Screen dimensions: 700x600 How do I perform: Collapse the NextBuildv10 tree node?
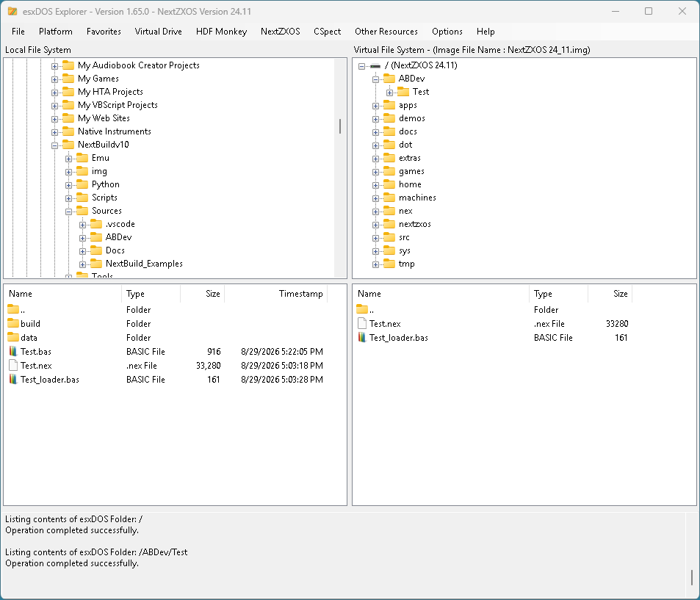click(54, 145)
